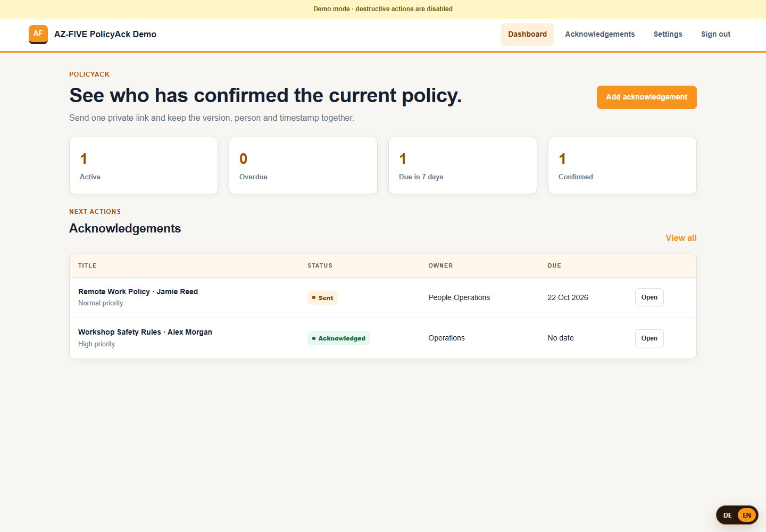
Task: Click the Operations owner cell for Workshop Safety Rules
Action: pyautogui.click(x=446, y=338)
